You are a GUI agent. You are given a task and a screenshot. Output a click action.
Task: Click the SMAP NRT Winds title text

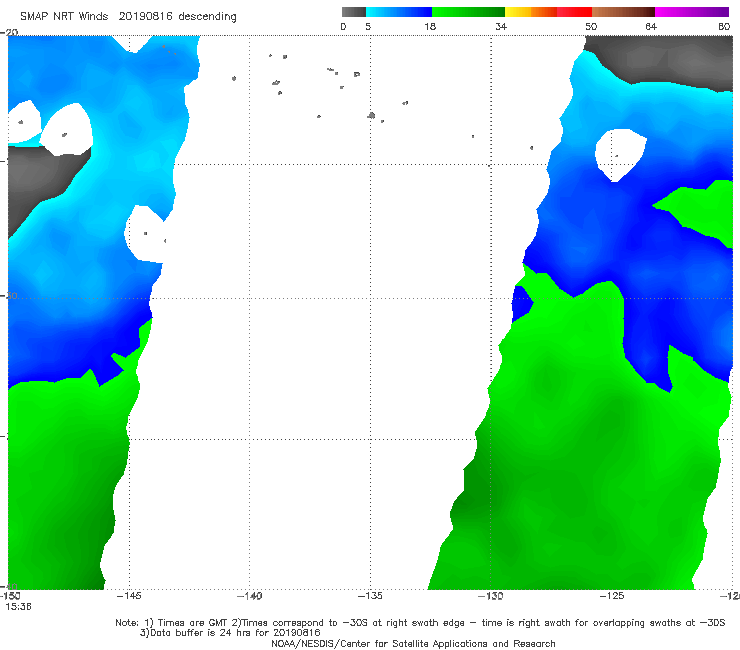(x=64, y=16)
